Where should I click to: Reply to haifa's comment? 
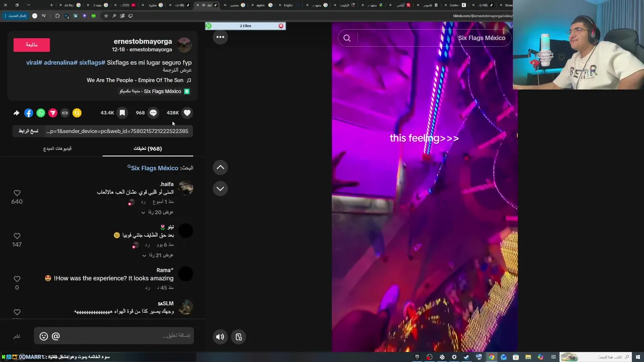pos(143,202)
